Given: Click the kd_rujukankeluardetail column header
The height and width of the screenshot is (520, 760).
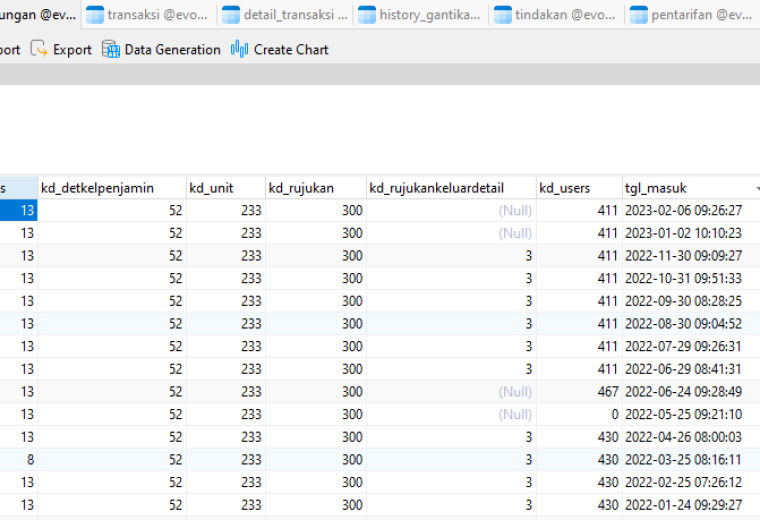Looking at the screenshot, I should (451, 188).
